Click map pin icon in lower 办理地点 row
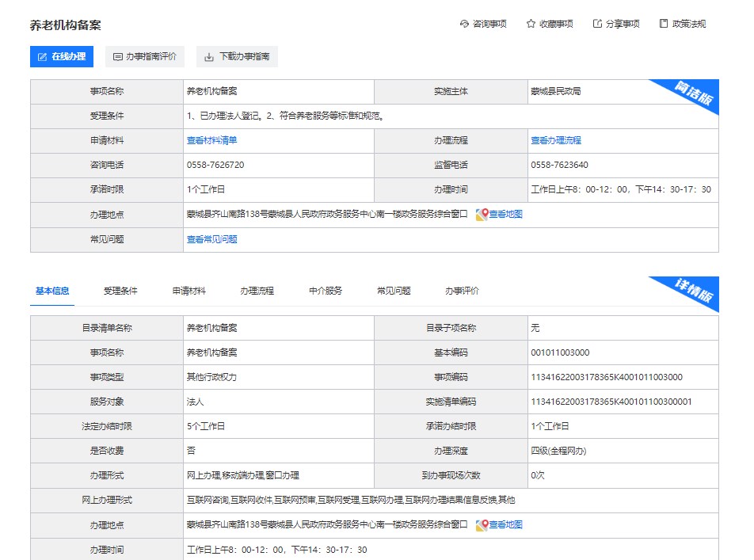 point(482,525)
